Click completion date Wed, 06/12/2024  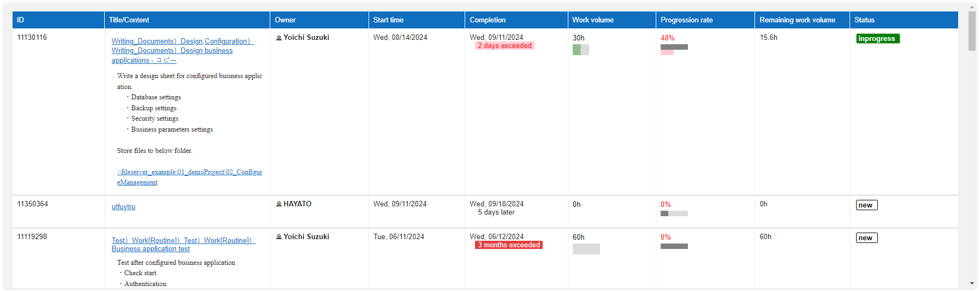click(x=497, y=237)
